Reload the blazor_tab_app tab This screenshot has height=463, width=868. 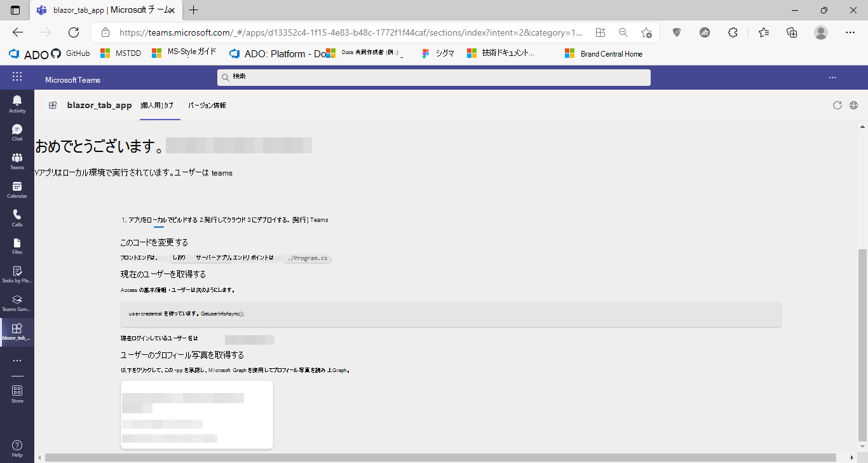click(837, 105)
